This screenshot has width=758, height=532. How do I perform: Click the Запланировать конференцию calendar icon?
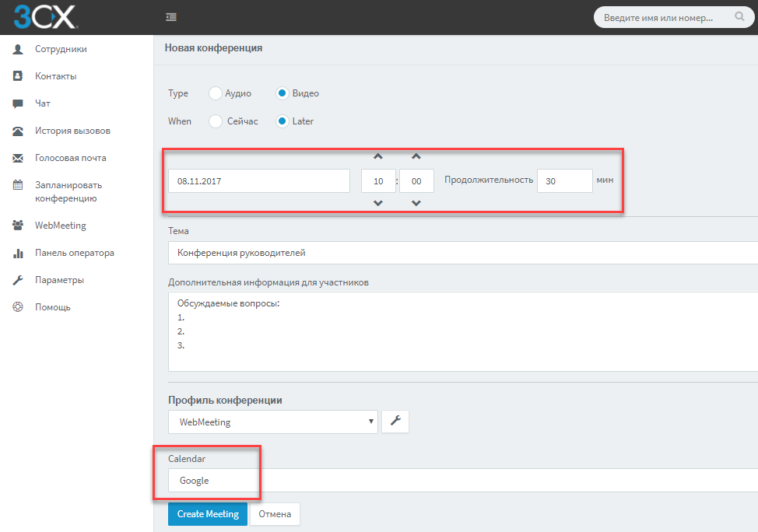[18, 184]
